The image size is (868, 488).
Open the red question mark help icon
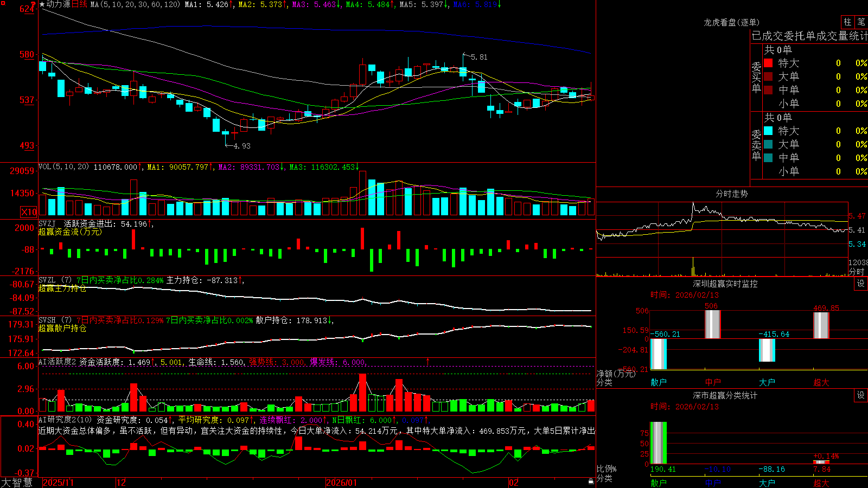click(x=34, y=5)
